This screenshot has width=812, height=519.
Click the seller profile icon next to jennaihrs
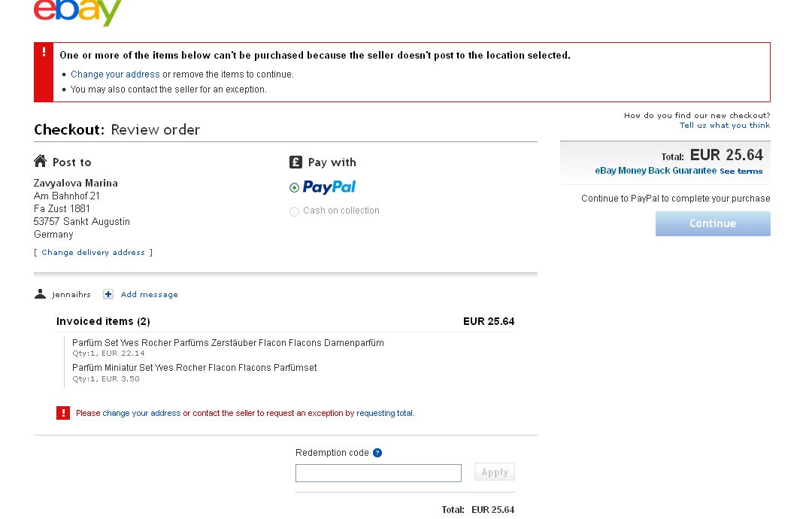point(41,294)
